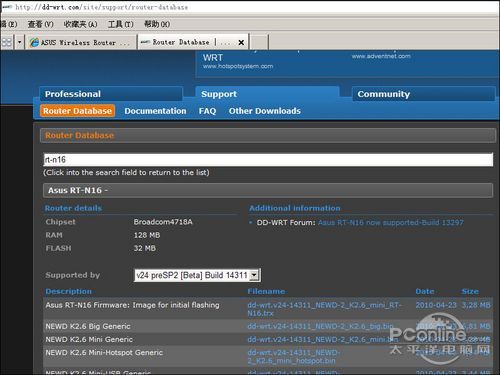Open the 查看(V) menu
500x375 pixels.
40,24
